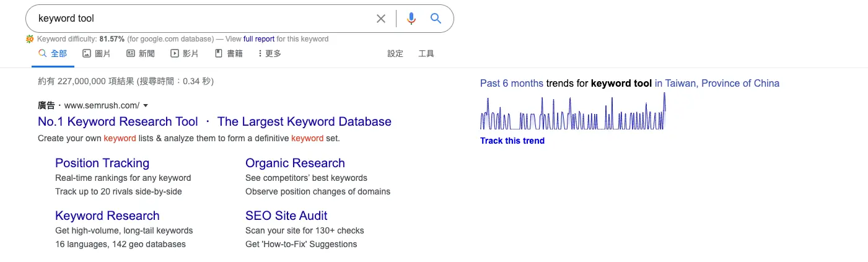Click the Past 6 months link

coord(512,84)
